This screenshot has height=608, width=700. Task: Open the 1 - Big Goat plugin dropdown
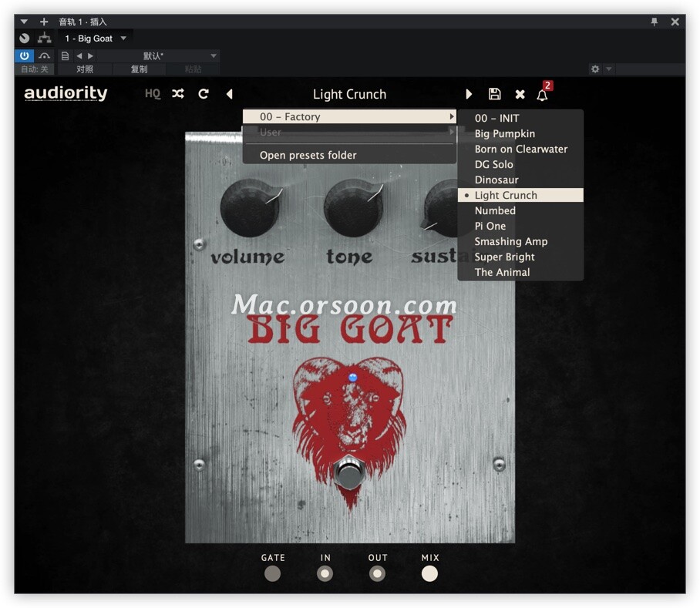click(x=95, y=39)
